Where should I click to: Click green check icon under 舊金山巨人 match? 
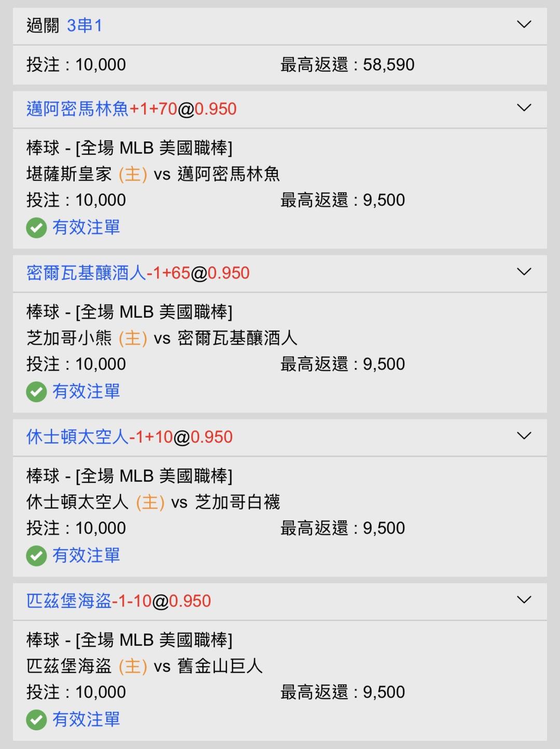[x=36, y=720]
